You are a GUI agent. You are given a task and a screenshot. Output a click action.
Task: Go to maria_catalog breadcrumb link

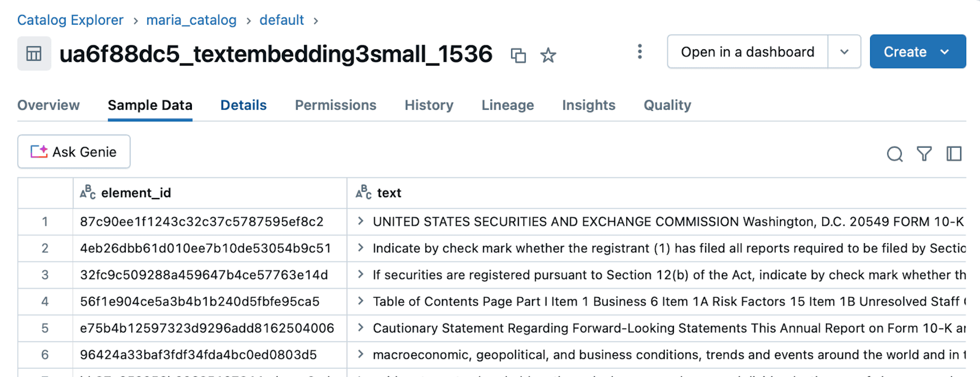point(191,20)
